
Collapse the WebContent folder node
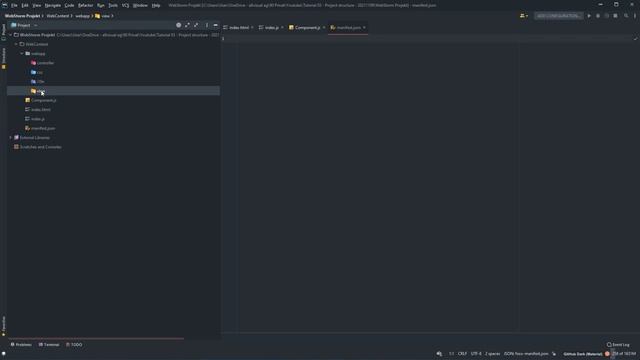[x=16, y=44]
